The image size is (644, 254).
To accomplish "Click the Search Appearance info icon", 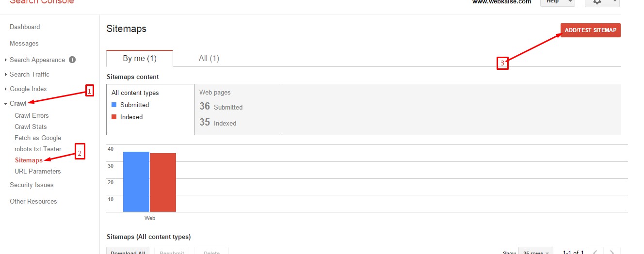I will 72,60.
